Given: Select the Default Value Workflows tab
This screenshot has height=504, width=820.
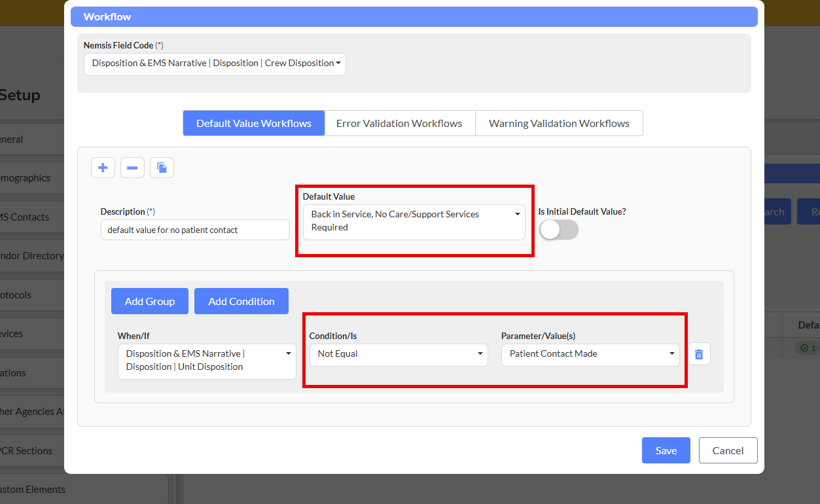Looking at the screenshot, I should 254,123.
